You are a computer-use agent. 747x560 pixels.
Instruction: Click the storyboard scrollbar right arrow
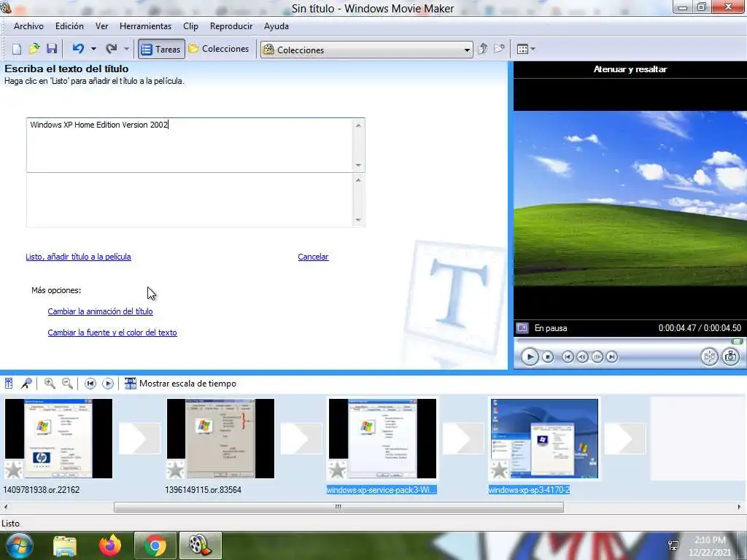(740, 507)
